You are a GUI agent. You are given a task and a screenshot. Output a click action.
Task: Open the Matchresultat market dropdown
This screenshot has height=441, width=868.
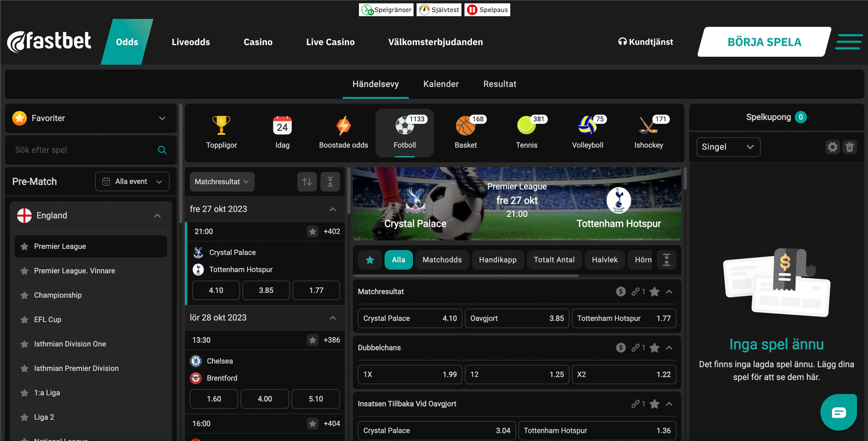click(222, 182)
